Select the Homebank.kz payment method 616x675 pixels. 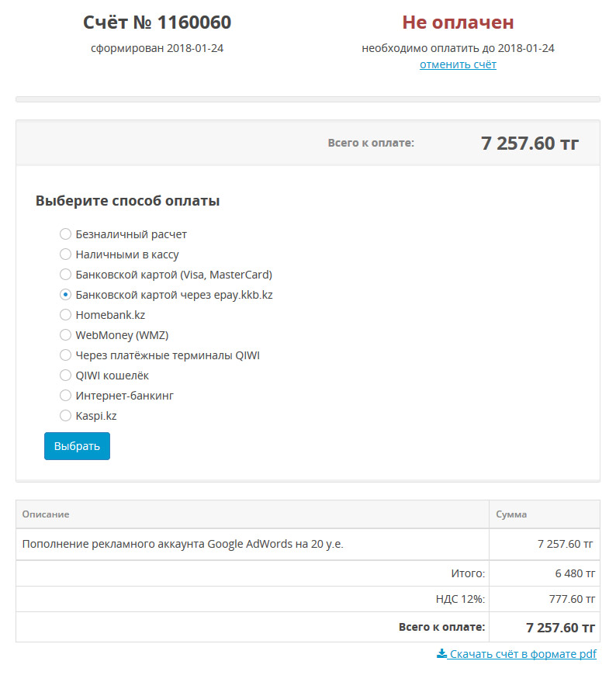65,315
